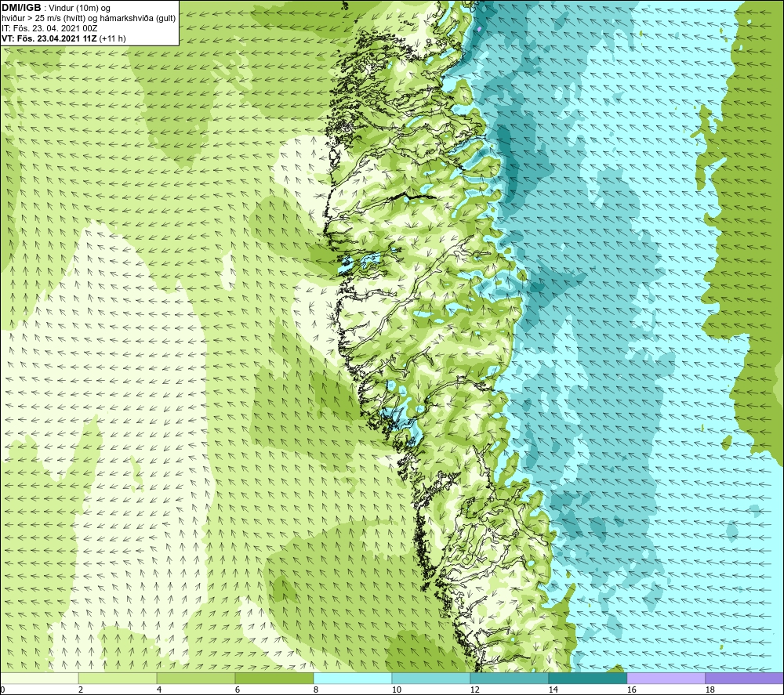This screenshot has width=784, height=695.
Task: Click the scale label '16'
Action: click(631, 690)
